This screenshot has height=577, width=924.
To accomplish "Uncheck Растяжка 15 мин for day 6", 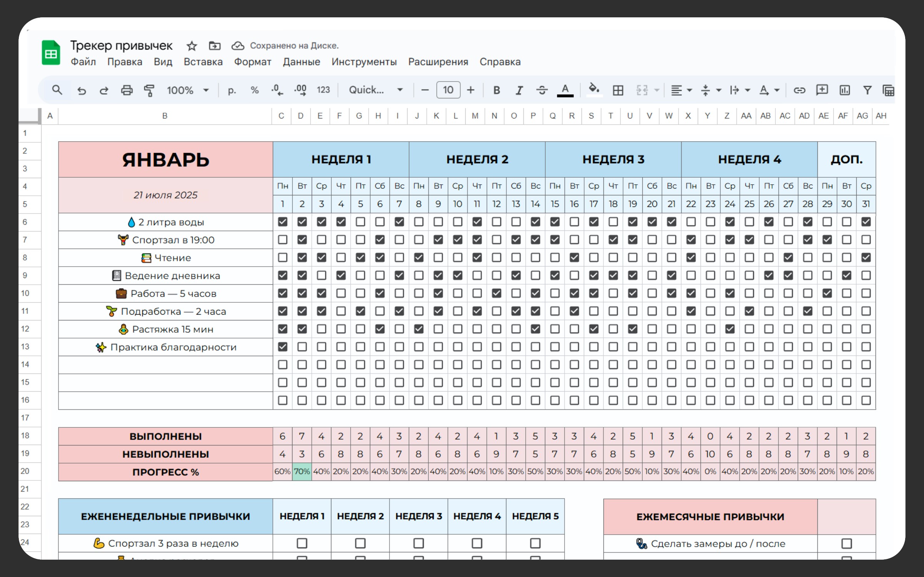I will point(380,329).
